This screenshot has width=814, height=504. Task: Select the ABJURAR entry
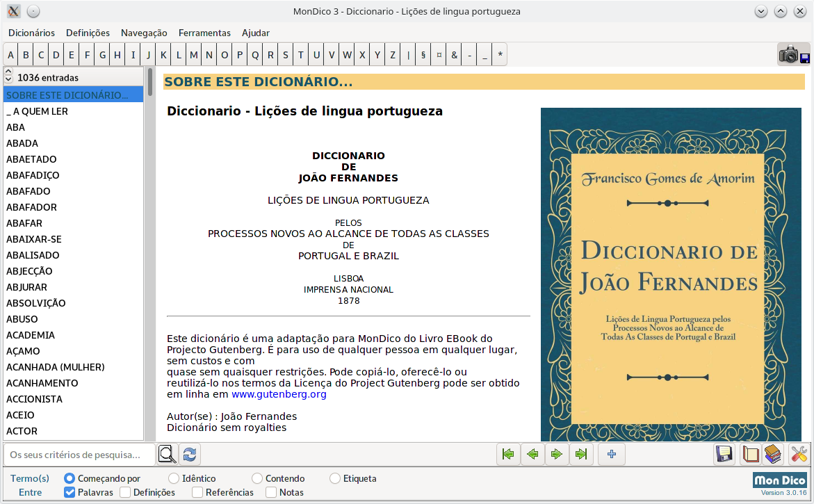tap(73, 287)
